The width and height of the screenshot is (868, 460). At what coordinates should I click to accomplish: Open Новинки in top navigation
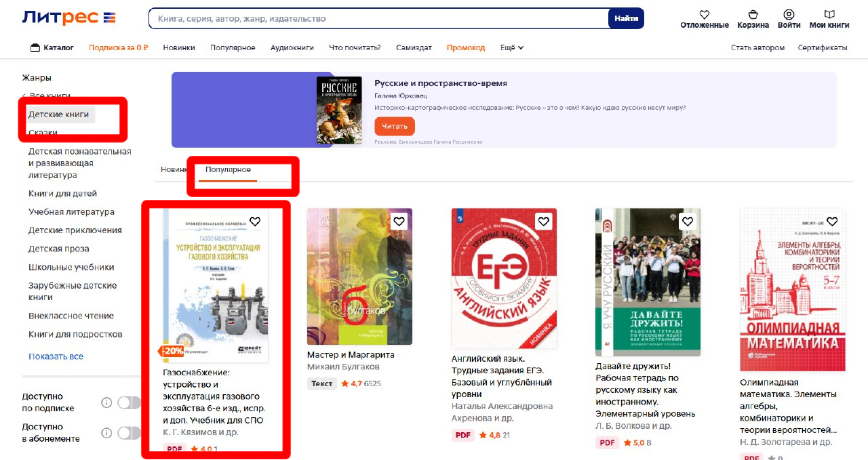[x=179, y=47]
